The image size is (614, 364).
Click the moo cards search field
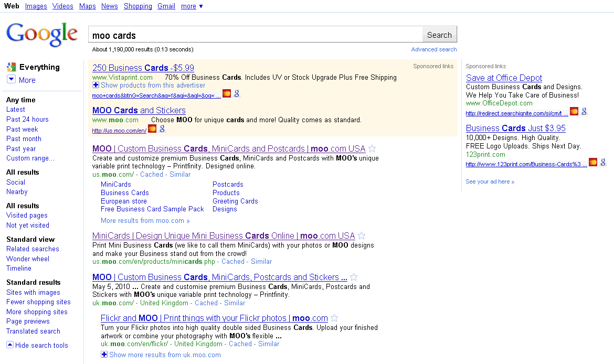click(256, 35)
